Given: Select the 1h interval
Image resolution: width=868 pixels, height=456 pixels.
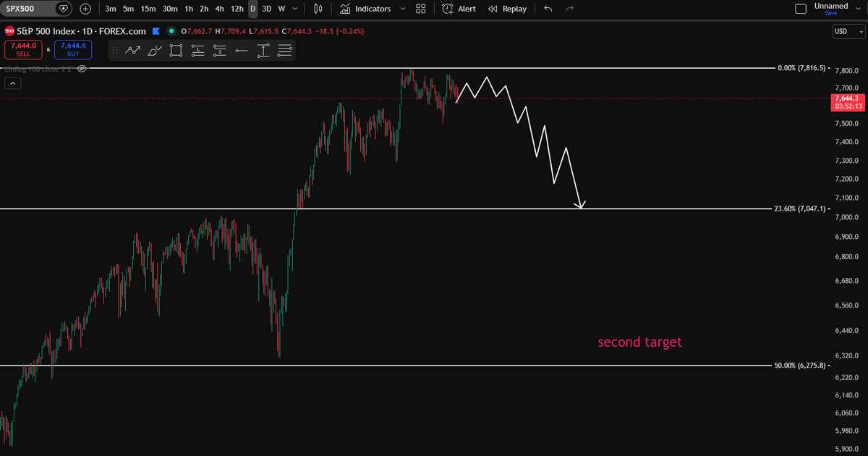Looking at the screenshot, I should click(x=189, y=9).
